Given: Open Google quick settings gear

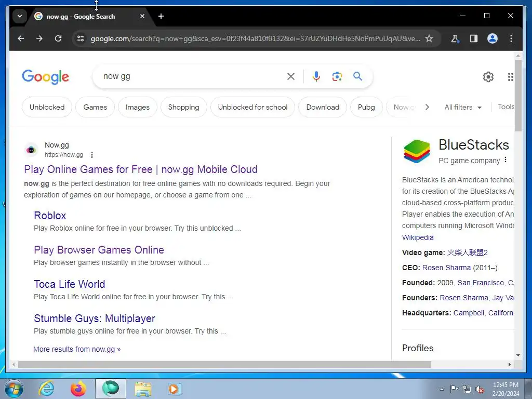Looking at the screenshot, I should coord(488,77).
